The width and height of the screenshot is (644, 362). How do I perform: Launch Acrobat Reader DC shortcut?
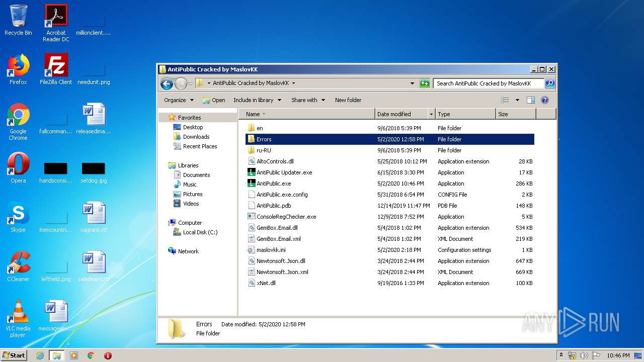pos(56,23)
